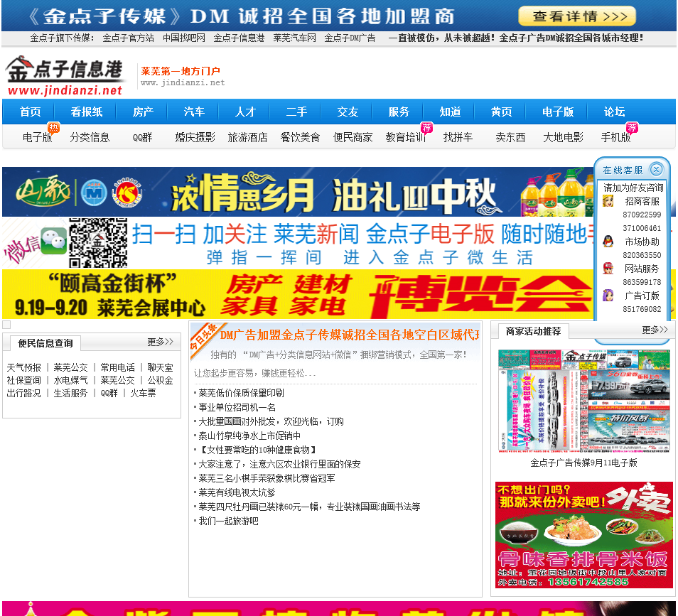Close the online customer service panel

click(656, 170)
